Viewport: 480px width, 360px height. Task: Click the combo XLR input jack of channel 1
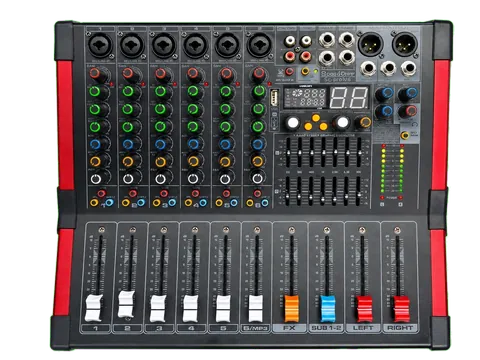(x=100, y=45)
